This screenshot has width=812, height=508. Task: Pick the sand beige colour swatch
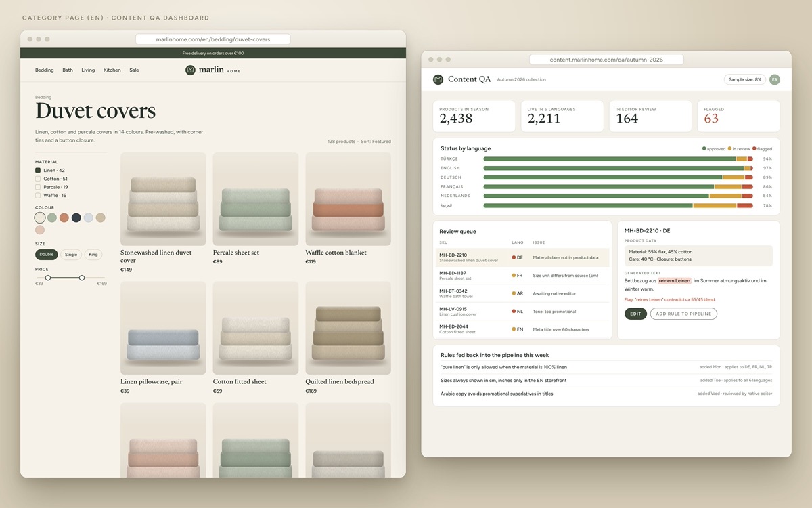coord(101,217)
